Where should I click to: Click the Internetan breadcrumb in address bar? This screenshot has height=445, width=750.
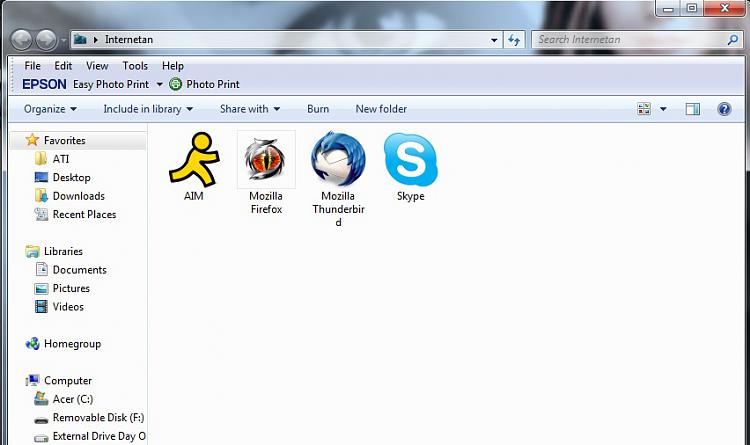129,40
